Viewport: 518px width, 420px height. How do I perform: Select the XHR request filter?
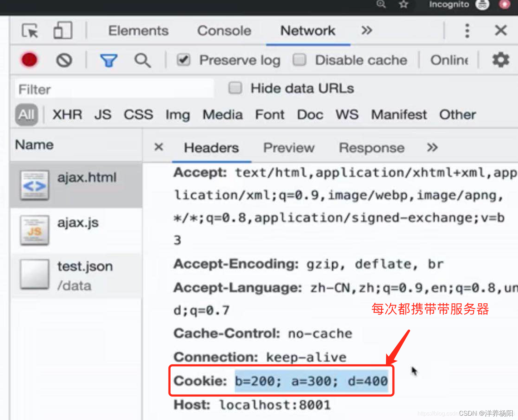(x=67, y=114)
